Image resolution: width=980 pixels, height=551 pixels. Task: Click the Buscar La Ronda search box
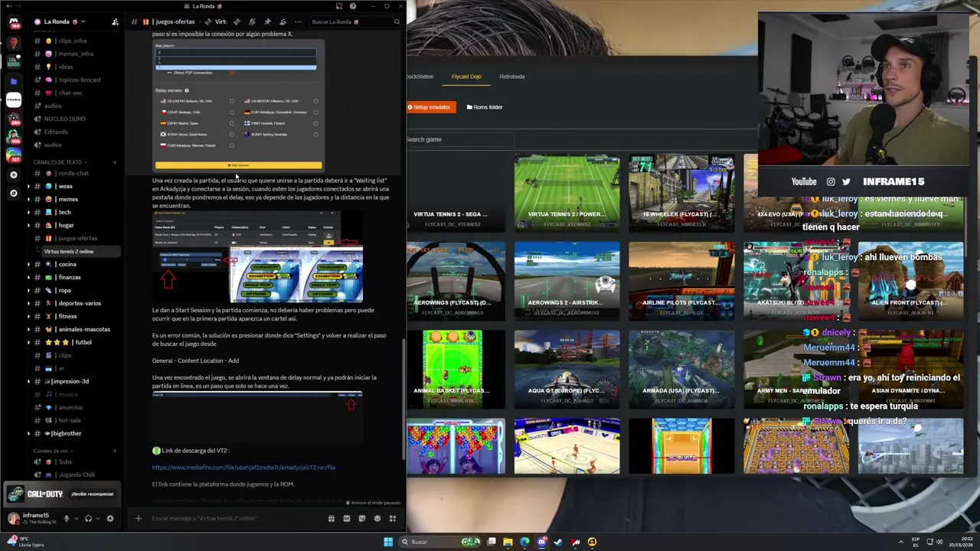354,21
